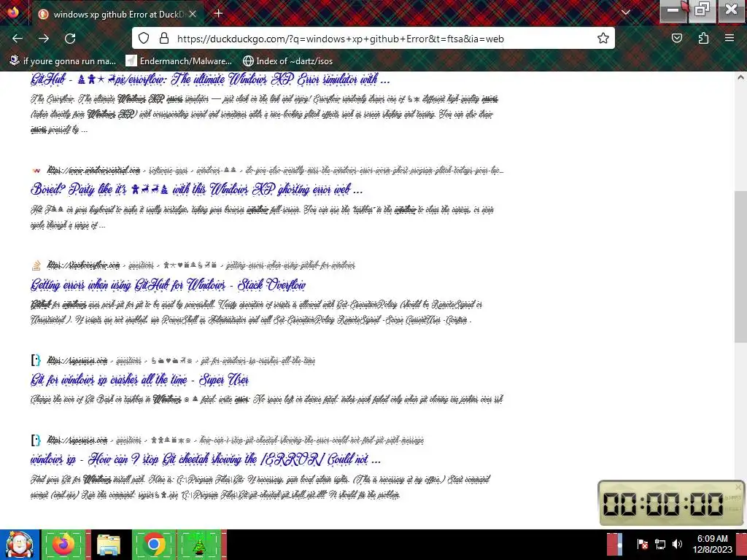Click superuser.com URL above 'Git cheetah' result
The height and width of the screenshot is (560, 747).
pyautogui.click(x=77, y=440)
